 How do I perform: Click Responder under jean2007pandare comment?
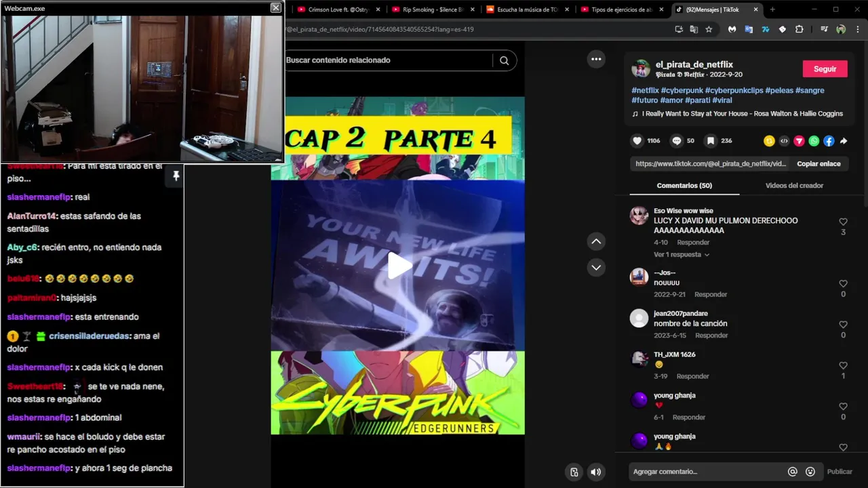click(711, 335)
